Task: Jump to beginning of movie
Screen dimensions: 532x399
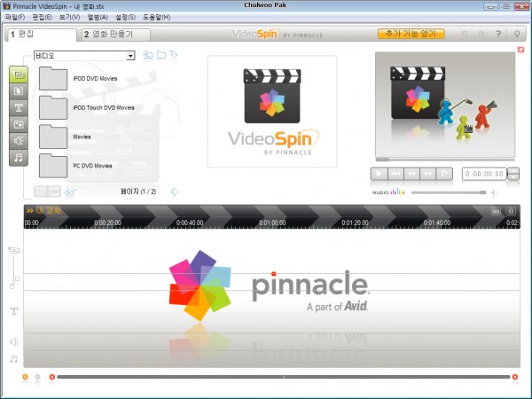Action: click(395, 174)
